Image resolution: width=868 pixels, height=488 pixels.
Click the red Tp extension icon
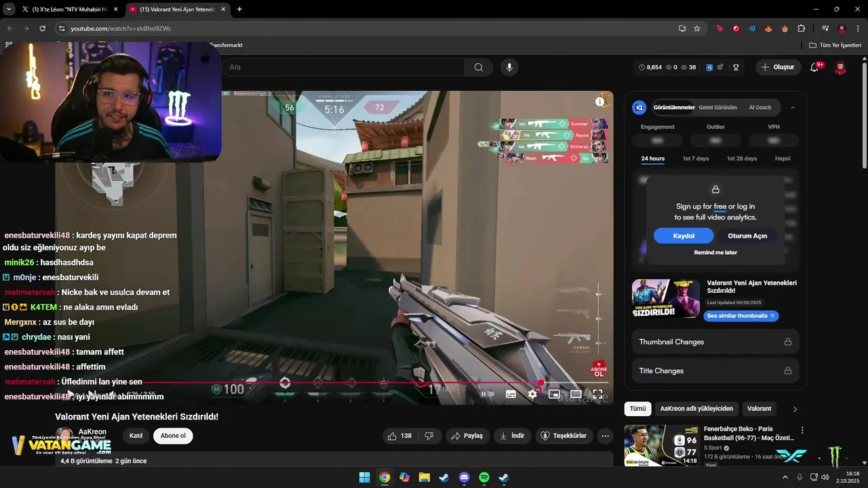719,28
